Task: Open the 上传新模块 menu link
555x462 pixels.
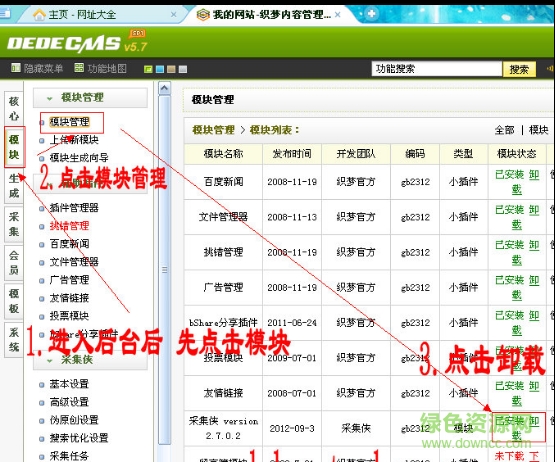Action: [x=74, y=140]
